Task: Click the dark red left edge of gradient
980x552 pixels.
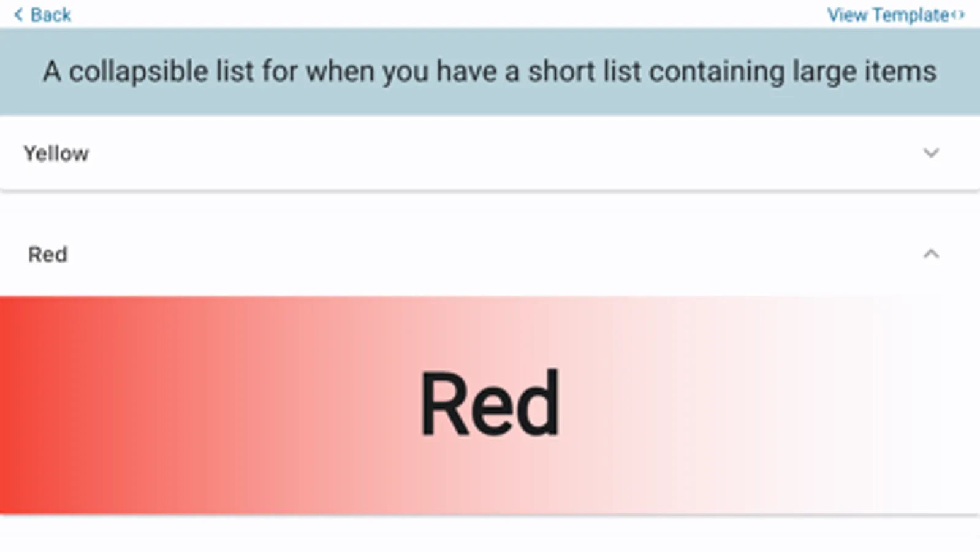Action: pyautogui.click(x=12, y=405)
